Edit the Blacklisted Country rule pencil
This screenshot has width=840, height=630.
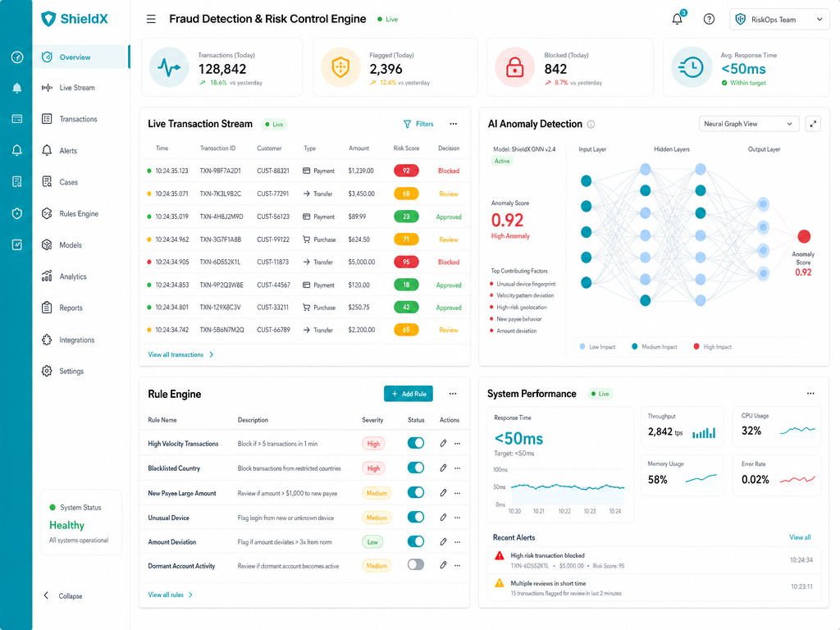pos(443,468)
